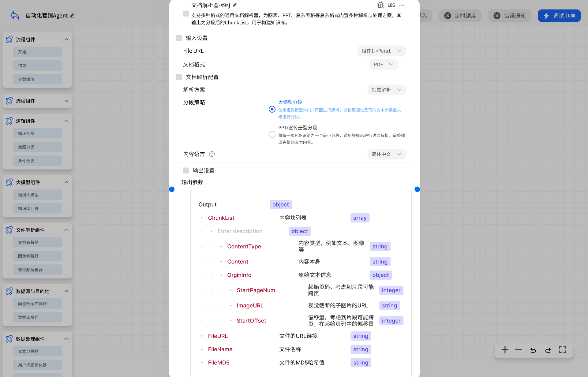Open the debug bug icon in panel header
Image resolution: width=588 pixels, height=377 pixels.
coord(380,5)
